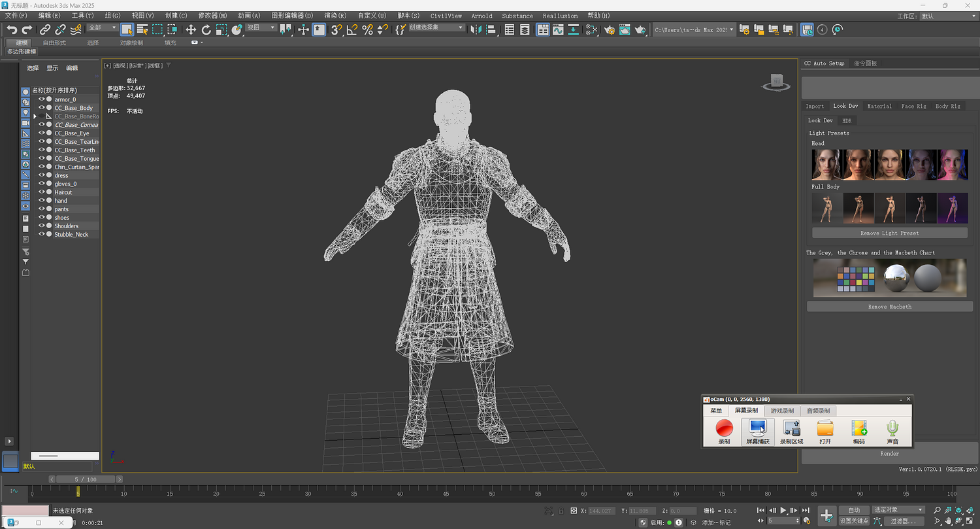Select the Move transform tool
The height and width of the screenshot is (529, 980).
(191, 29)
